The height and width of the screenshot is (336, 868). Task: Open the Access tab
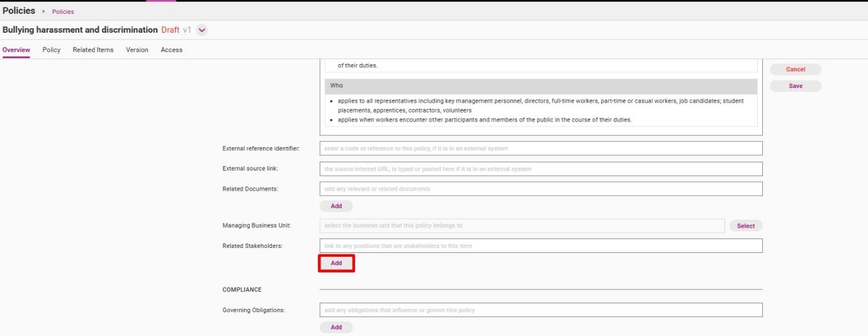[x=171, y=50]
